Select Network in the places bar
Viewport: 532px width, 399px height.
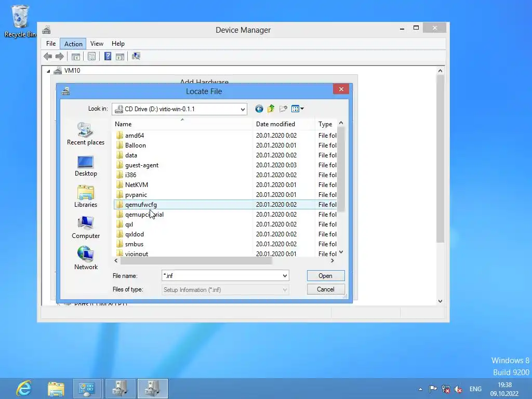click(x=86, y=259)
